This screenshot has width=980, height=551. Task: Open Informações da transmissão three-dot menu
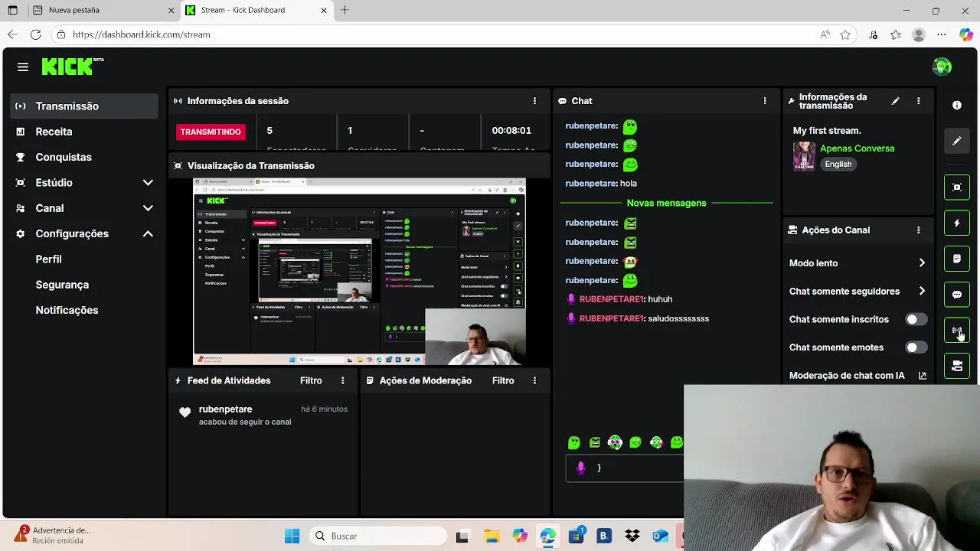pyautogui.click(x=918, y=101)
